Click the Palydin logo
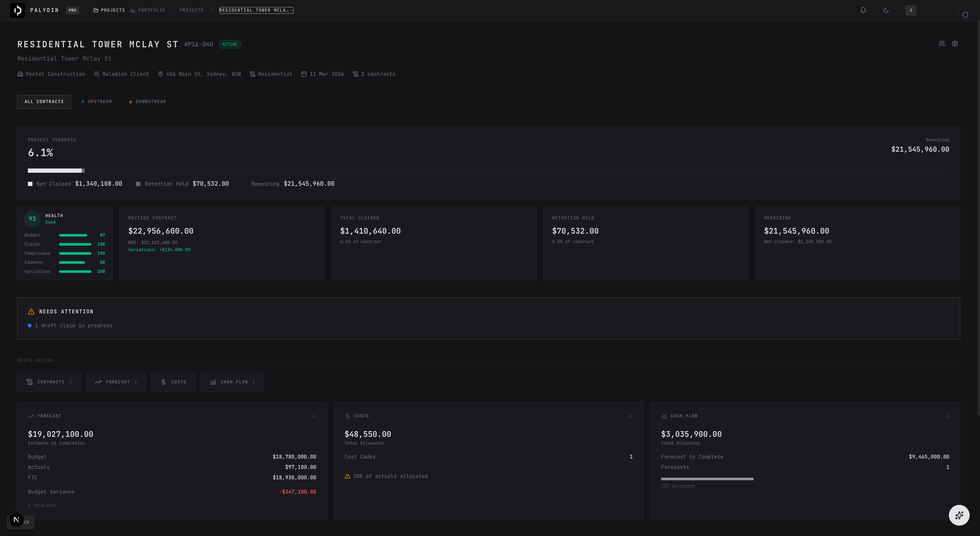Viewport: 980px width, 536px height. point(17,10)
